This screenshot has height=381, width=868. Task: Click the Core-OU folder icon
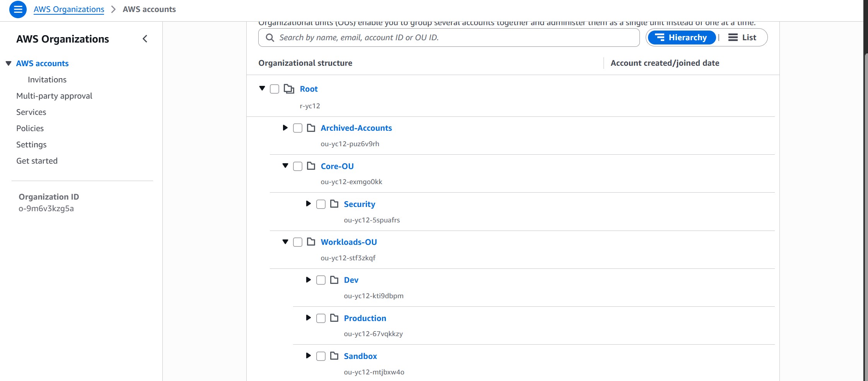(x=311, y=166)
